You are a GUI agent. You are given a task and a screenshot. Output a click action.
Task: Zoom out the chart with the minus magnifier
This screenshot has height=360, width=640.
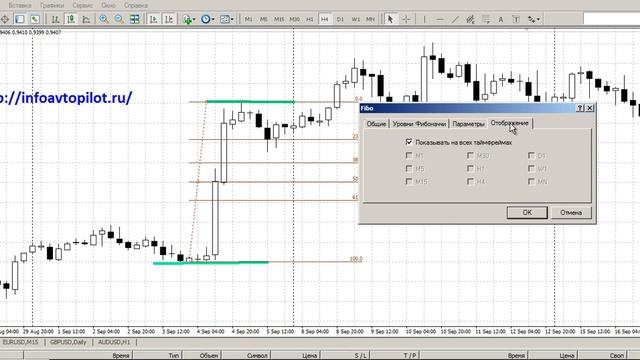(x=119, y=19)
